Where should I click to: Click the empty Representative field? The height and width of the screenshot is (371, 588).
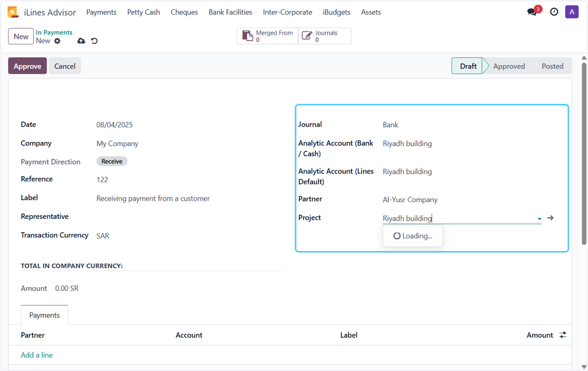pyautogui.click(x=189, y=217)
